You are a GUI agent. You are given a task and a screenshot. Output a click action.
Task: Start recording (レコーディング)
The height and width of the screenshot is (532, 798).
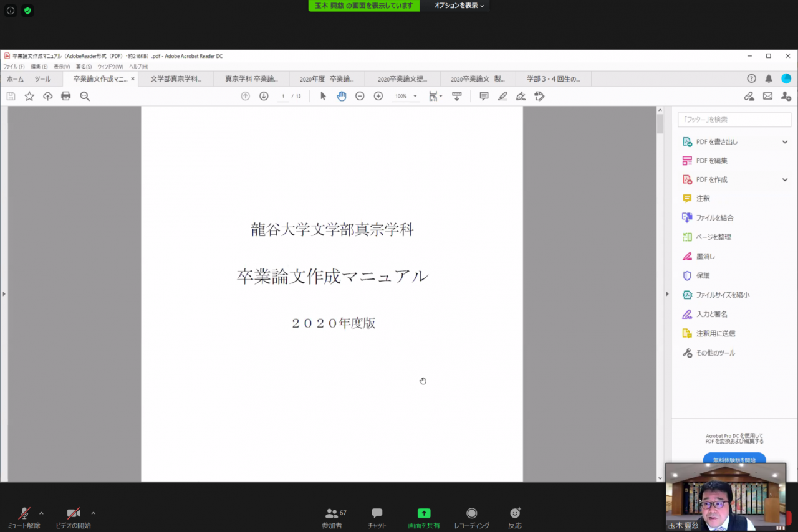[471, 517]
